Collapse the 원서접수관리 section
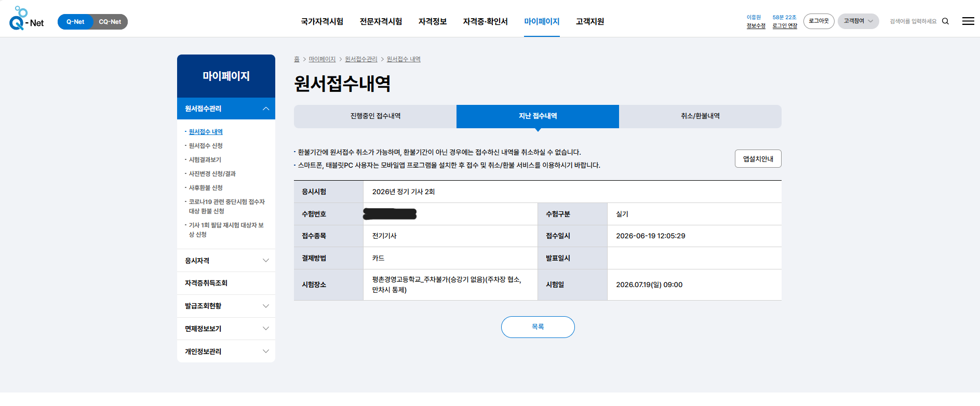Viewport: 980px width, 406px height. (x=226, y=109)
